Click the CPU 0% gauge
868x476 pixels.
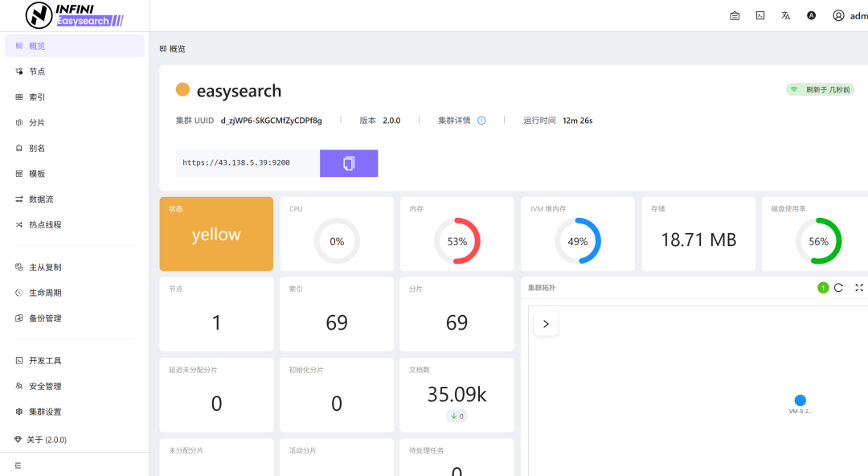[x=337, y=241]
